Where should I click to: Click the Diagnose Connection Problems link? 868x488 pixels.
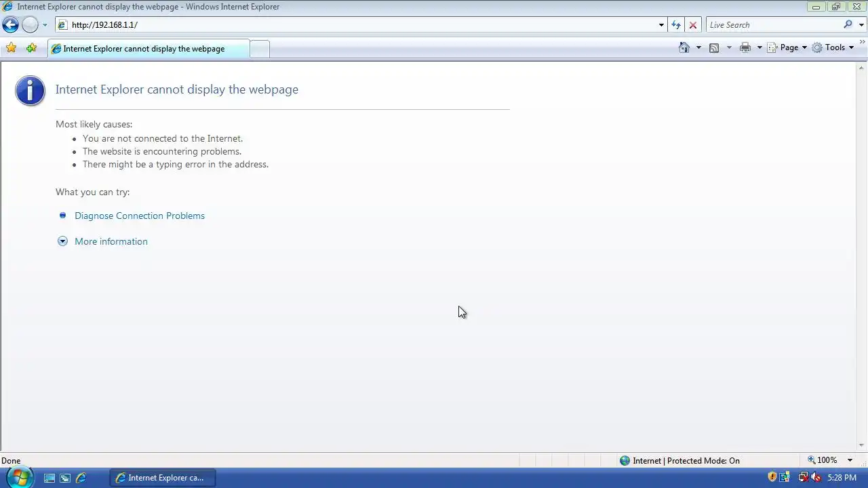point(140,216)
